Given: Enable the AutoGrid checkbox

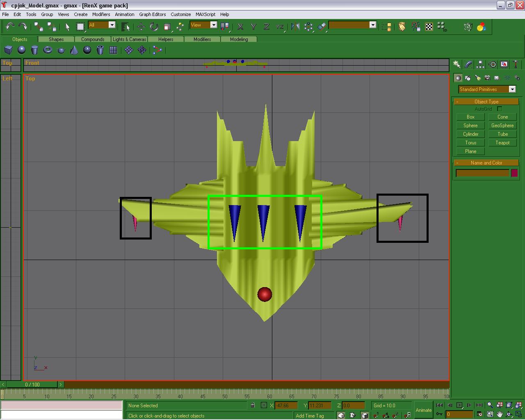Looking at the screenshot, I should pos(499,109).
